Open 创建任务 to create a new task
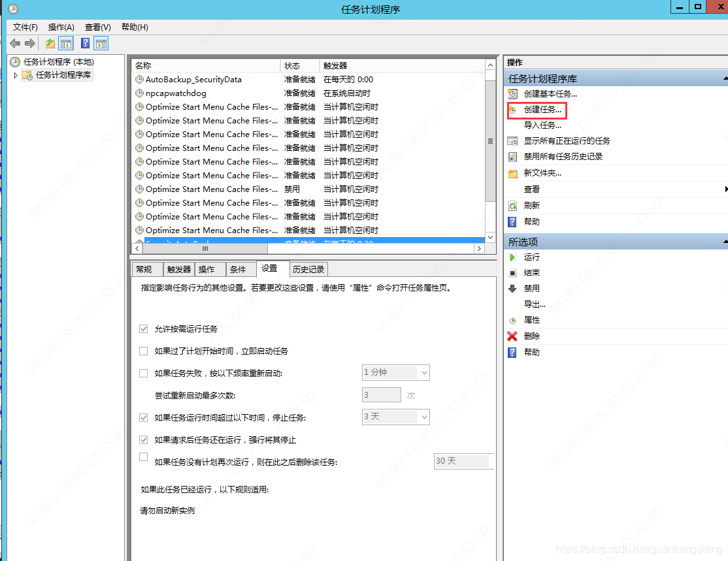The height and width of the screenshot is (561, 728). click(x=537, y=110)
